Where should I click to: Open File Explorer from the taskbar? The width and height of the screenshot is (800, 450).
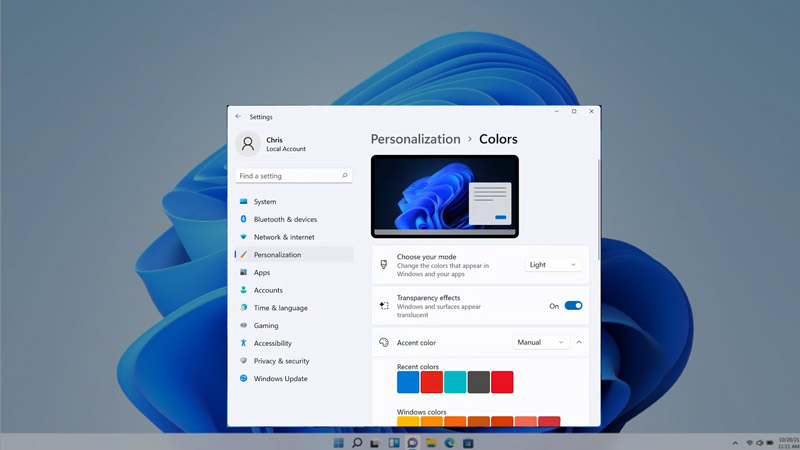[x=431, y=443]
